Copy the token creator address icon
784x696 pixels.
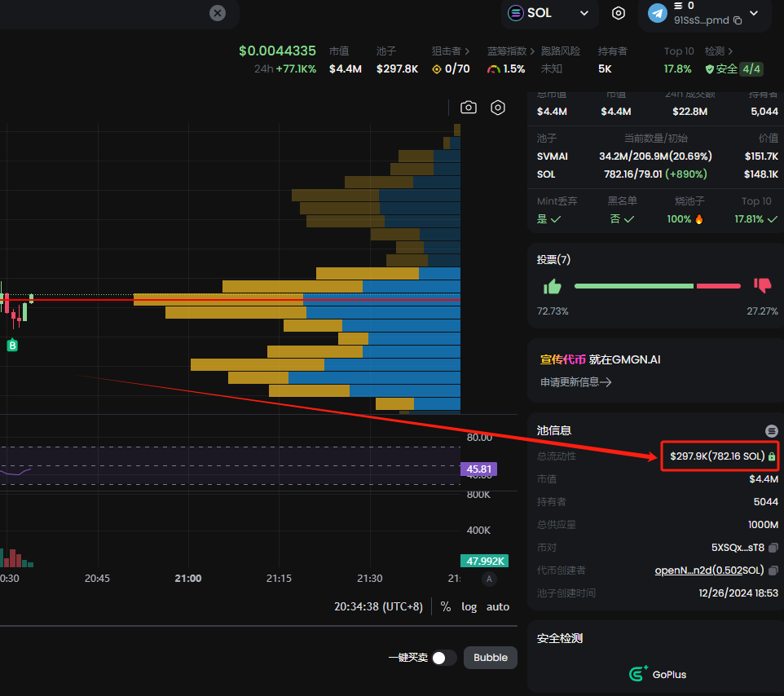click(773, 570)
